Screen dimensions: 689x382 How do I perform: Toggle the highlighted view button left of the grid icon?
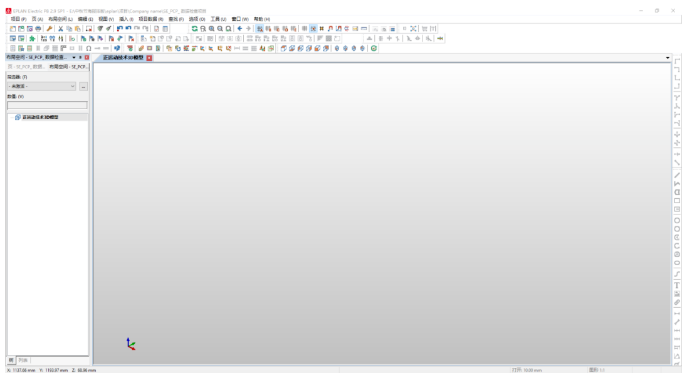pos(313,29)
